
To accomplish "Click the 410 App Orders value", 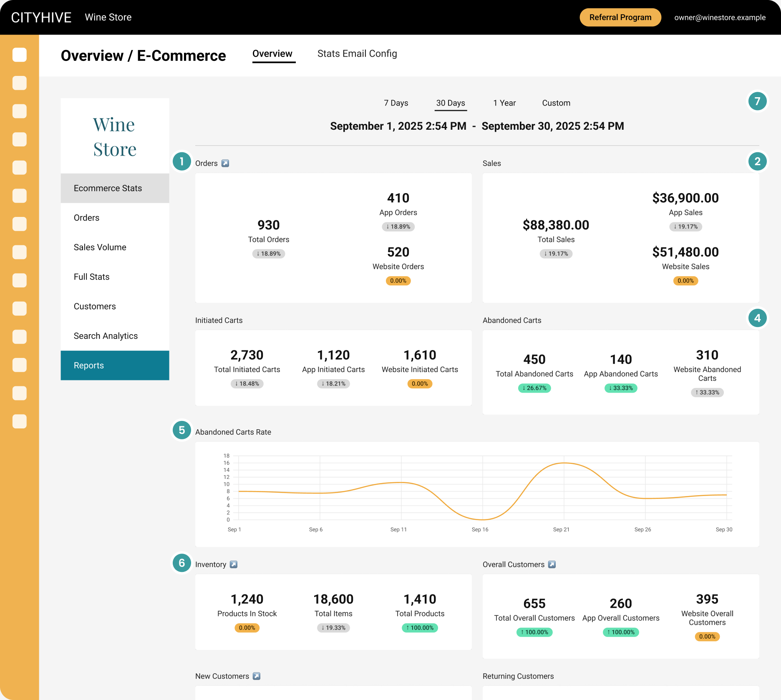I will pyautogui.click(x=398, y=198).
